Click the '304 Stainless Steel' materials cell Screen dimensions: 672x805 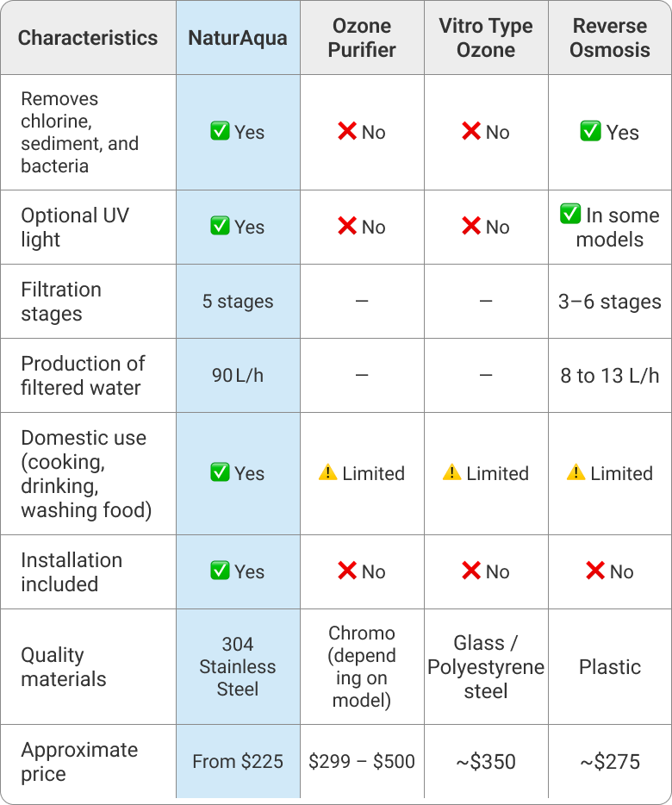tap(238, 667)
